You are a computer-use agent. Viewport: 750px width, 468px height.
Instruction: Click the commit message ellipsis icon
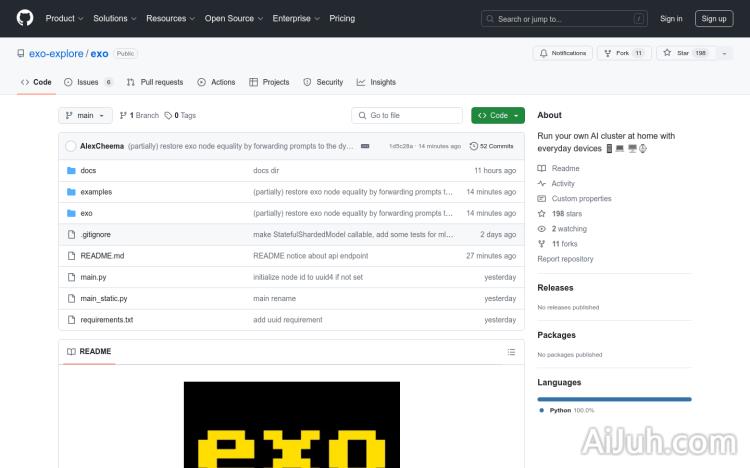pos(365,146)
